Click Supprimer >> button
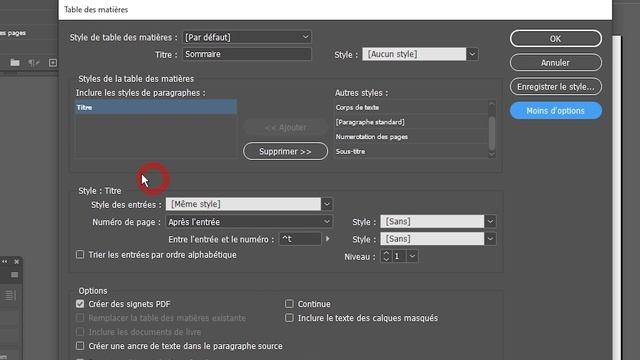The width and height of the screenshot is (640, 360). tap(285, 151)
